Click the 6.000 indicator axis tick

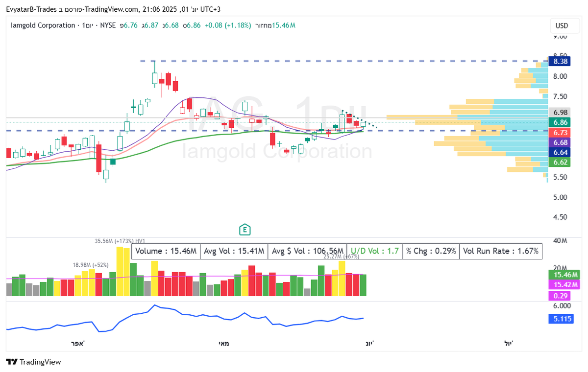click(x=562, y=305)
